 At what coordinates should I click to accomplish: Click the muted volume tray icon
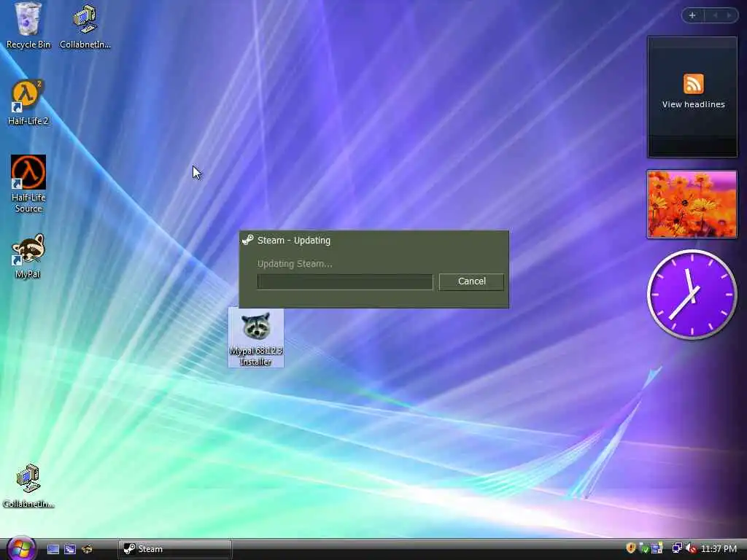691,548
